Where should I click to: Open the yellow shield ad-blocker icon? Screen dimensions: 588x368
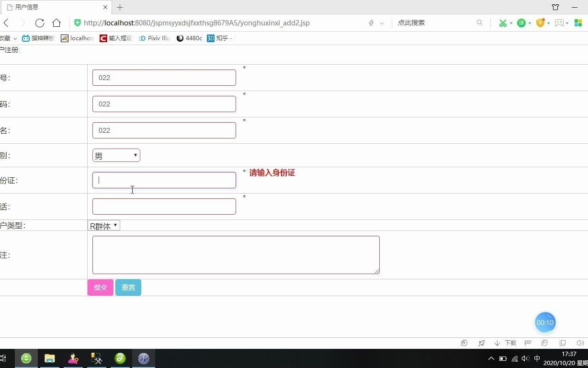tap(541, 23)
